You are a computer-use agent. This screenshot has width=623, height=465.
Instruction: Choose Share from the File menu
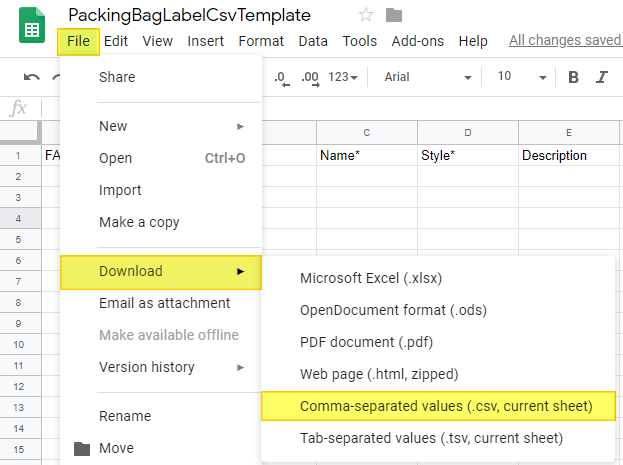tap(161, 77)
